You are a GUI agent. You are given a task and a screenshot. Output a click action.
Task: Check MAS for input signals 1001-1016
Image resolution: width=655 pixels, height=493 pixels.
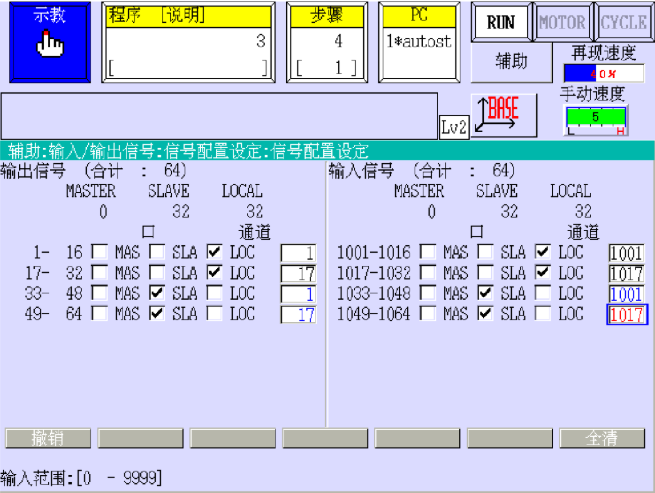(428, 252)
